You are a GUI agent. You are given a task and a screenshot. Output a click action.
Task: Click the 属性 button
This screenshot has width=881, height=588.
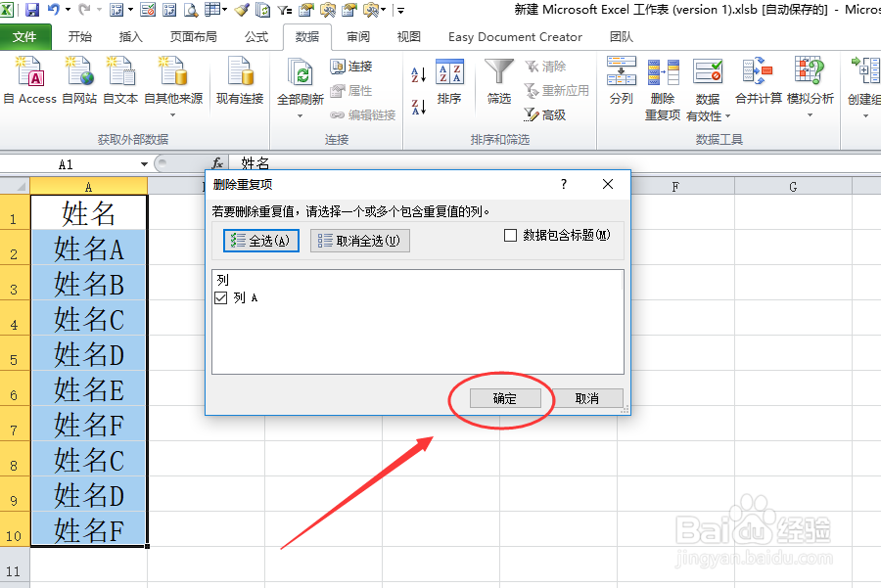pos(351,90)
